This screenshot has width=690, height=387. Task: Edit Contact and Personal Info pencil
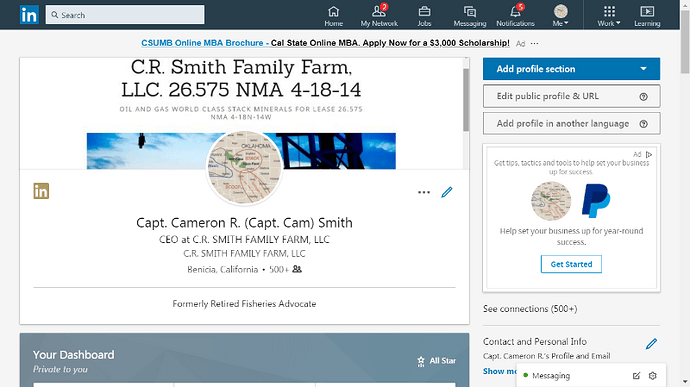pos(651,343)
